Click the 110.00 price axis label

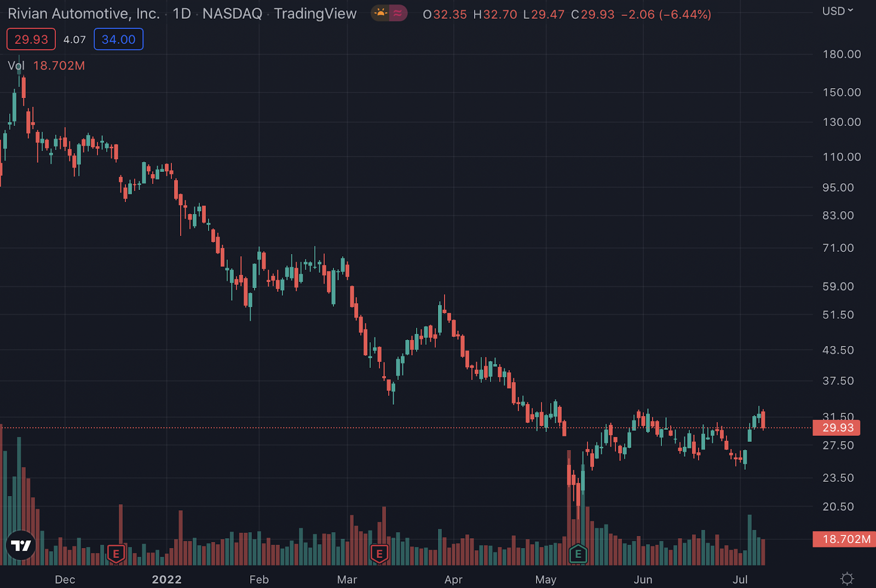(842, 157)
